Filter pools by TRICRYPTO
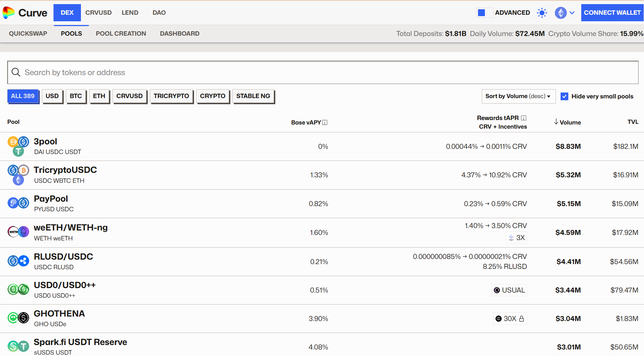Screen dimensions: 644x356 click(x=171, y=96)
